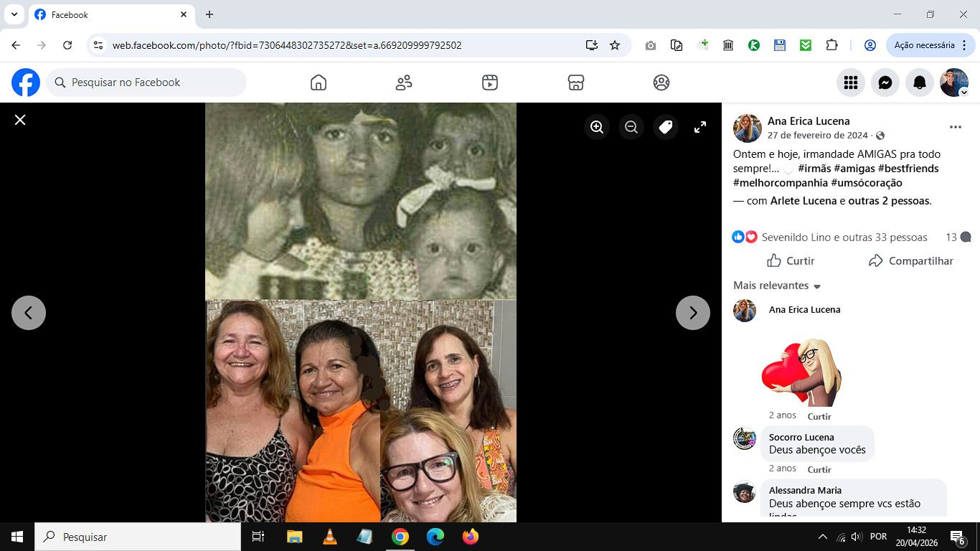Click the tag photo icon

pos(666,127)
